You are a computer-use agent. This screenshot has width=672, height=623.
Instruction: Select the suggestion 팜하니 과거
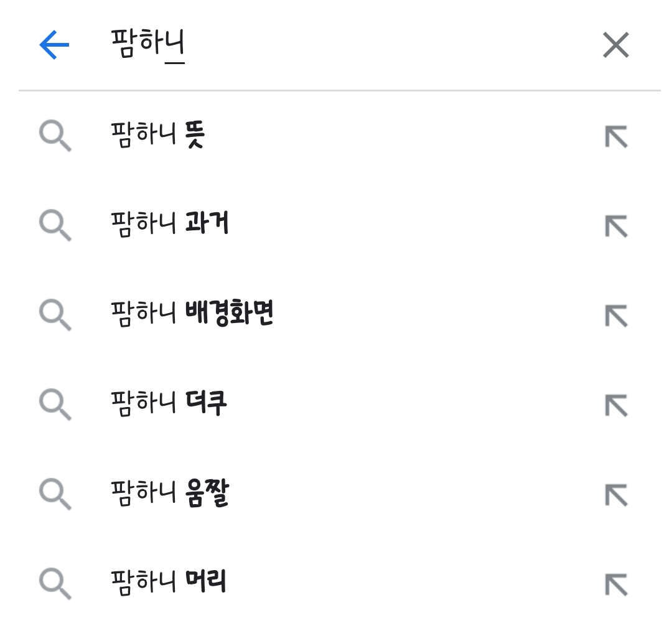[x=169, y=225]
